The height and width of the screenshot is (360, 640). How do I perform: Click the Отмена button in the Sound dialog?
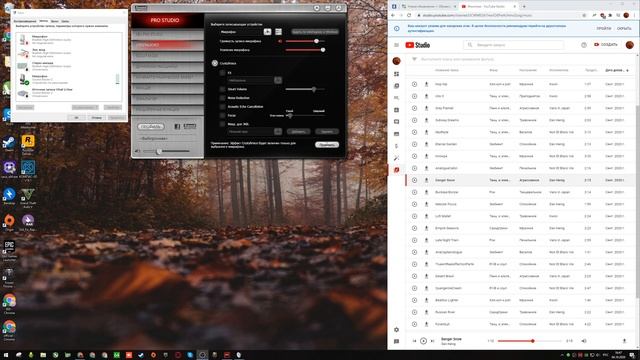click(x=96, y=118)
